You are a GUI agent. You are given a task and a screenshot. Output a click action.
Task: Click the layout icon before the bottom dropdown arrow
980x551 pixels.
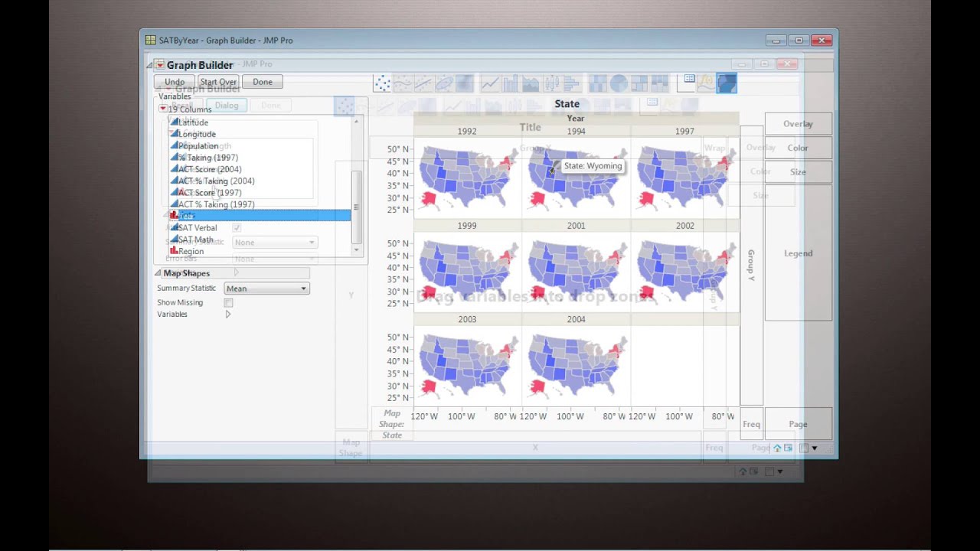point(804,448)
